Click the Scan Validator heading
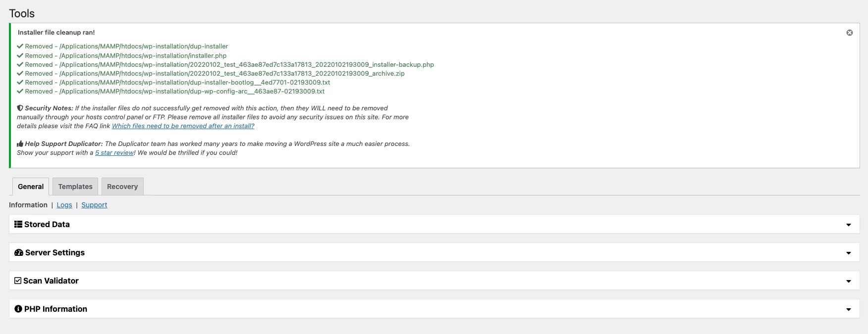 pos(51,281)
